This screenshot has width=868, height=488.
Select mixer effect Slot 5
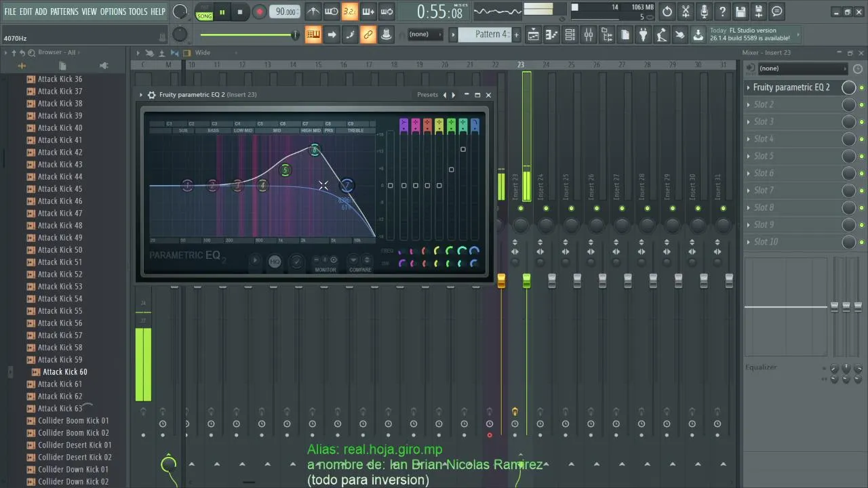(x=792, y=156)
